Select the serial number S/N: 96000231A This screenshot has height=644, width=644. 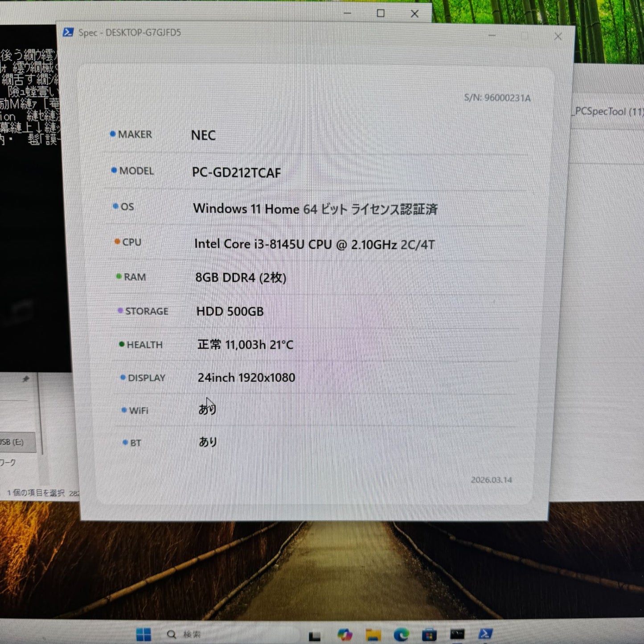click(x=497, y=98)
